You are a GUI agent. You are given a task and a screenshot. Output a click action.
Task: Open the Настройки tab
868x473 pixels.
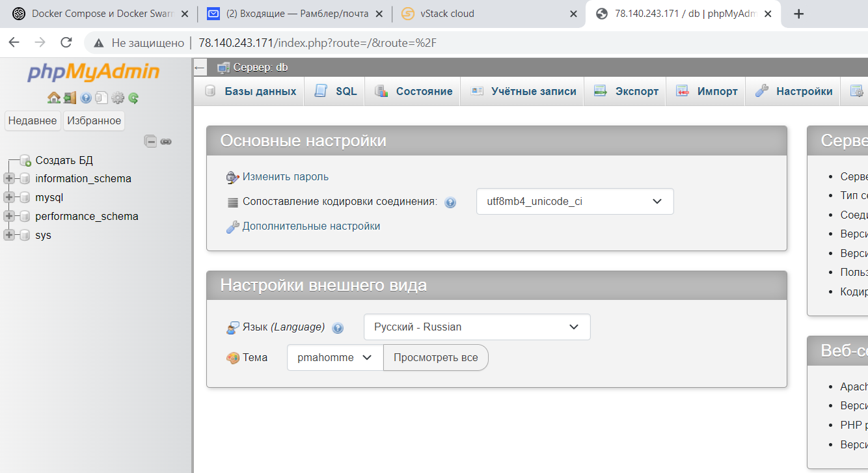tap(793, 91)
